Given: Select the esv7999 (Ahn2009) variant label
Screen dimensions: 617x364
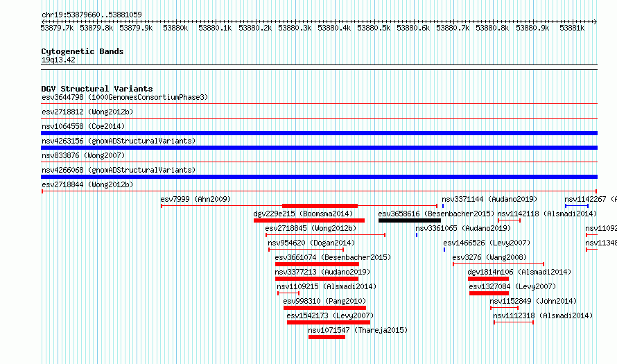Looking at the screenshot, I should click(x=195, y=199).
